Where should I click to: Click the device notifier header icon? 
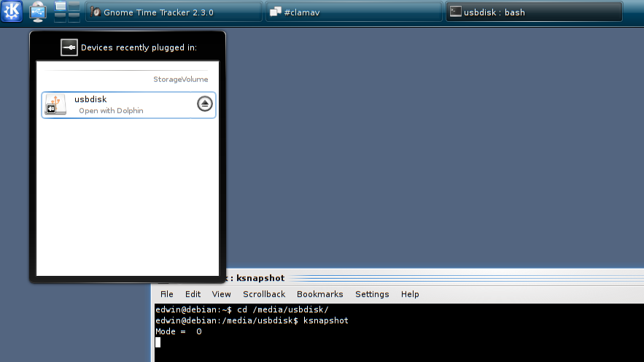point(69,47)
